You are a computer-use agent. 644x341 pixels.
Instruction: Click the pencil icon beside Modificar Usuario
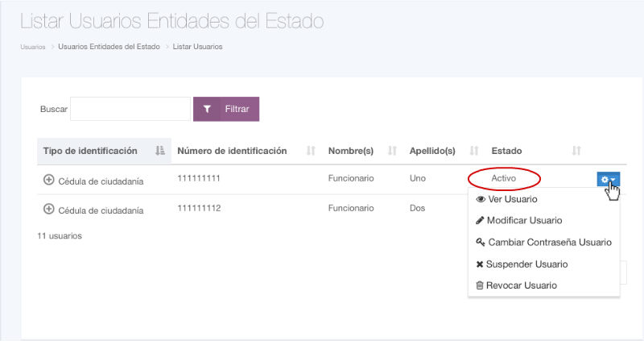tap(480, 220)
